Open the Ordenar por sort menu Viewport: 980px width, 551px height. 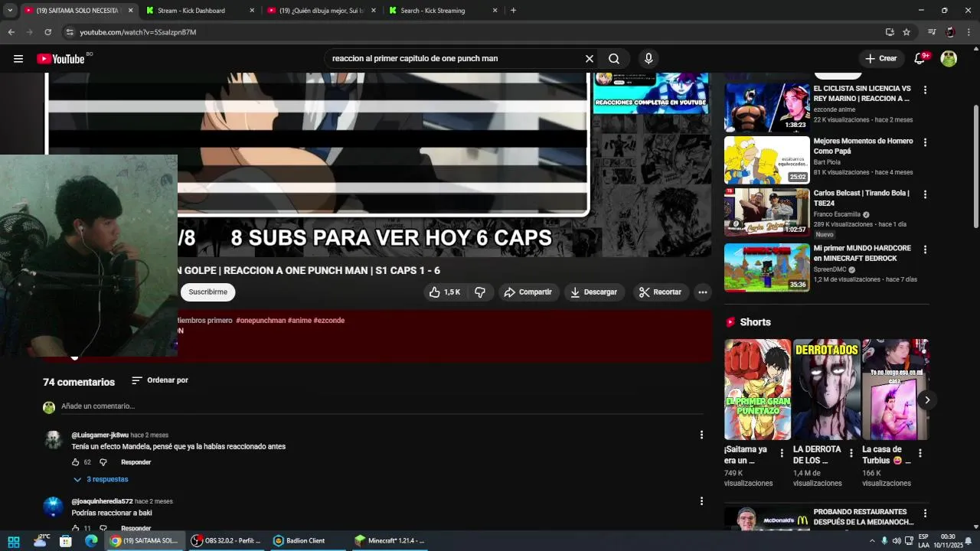pos(159,380)
